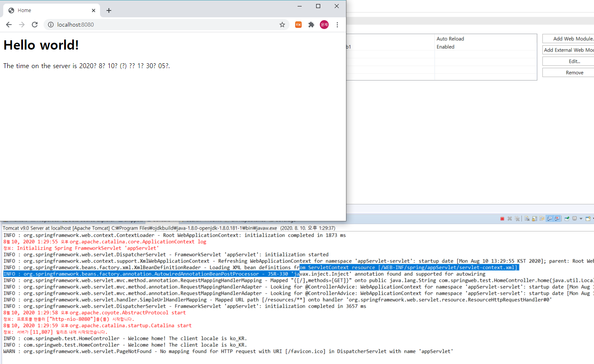
Task: Click the Remove Launch gray X icon
Action: tap(510, 218)
